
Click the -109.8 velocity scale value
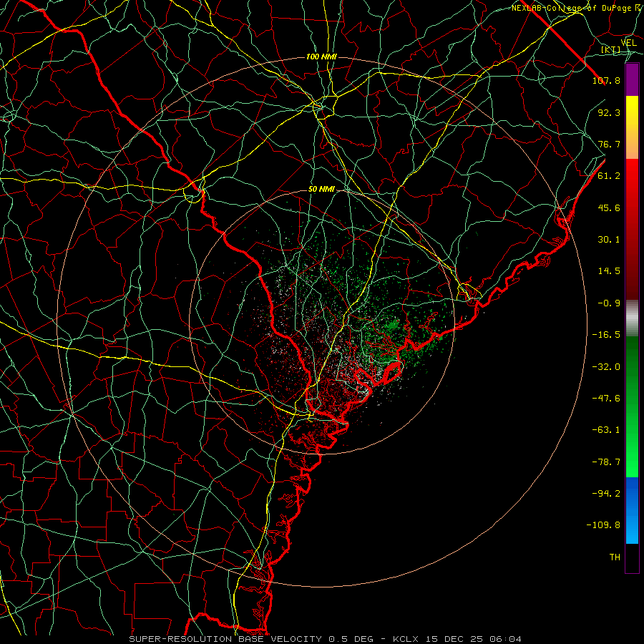603,525
